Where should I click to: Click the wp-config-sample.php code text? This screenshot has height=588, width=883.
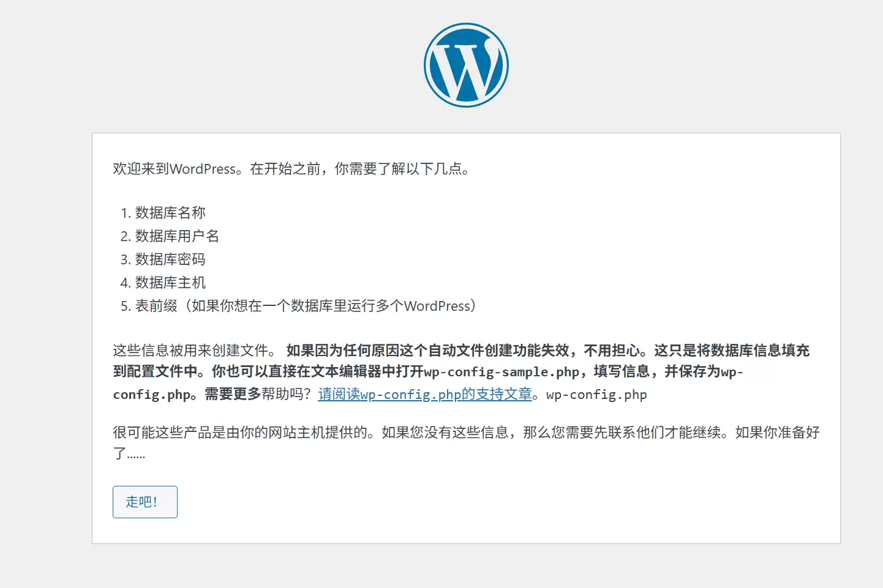[x=502, y=372]
